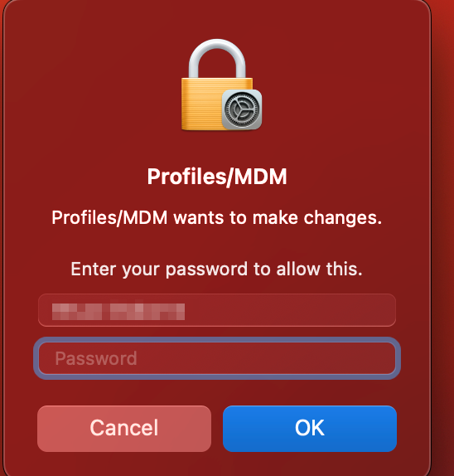
Task: Click empty dialog area below buttons
Action: point(217,464)
